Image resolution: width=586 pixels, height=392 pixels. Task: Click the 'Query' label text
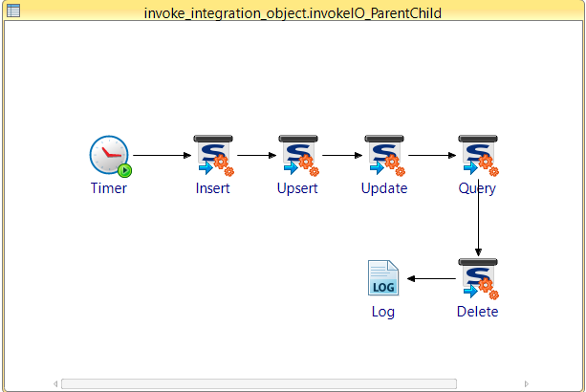coord(477,188)
